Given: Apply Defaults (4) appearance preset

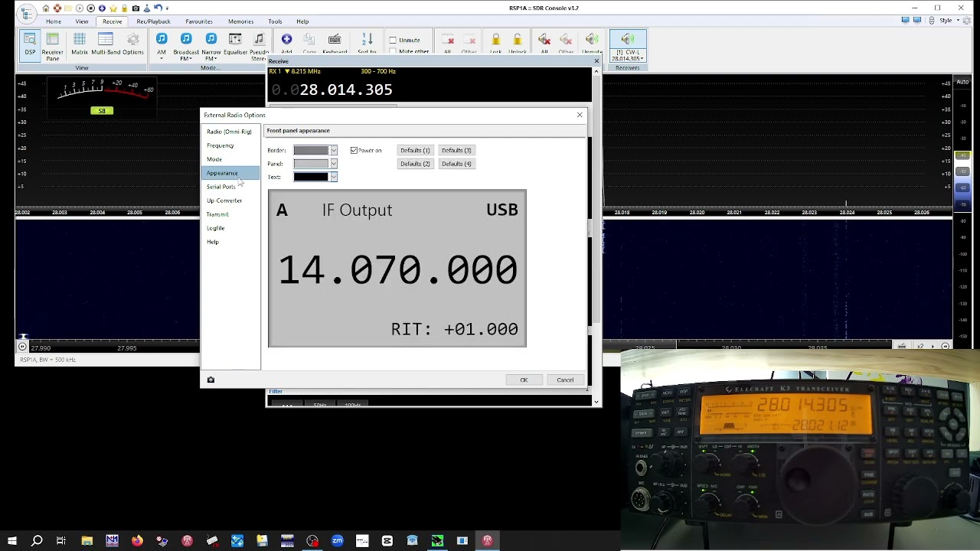Looking at the screenshot, I should point(456,164).
